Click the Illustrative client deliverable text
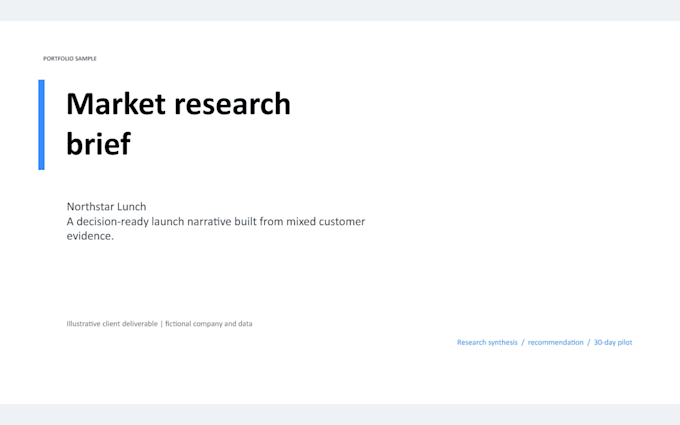Viewport: 680px width, 425px height. [x=112, y=324]
